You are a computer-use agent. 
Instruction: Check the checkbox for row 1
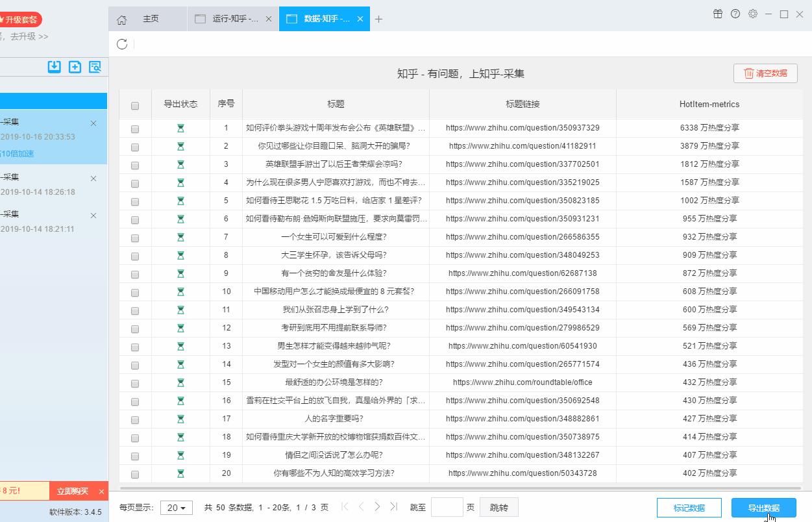(x=135, y=129)
